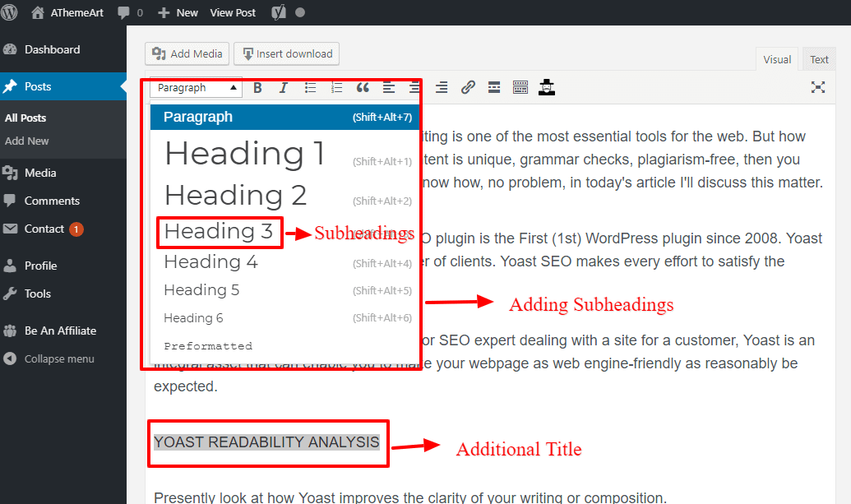Open Add New post submenu
The width and height of the screenshot is (851, 504).
coord(26,141)
